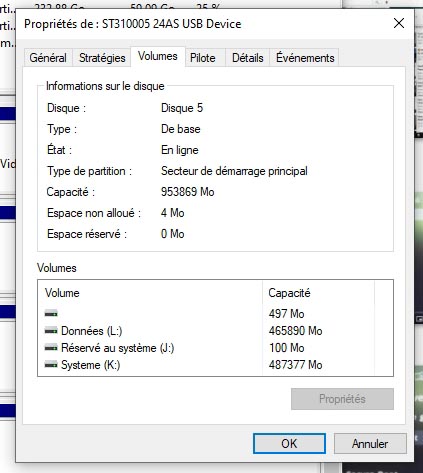Image resolution: width=423 pixels, height=473 pixels.
Task: Go to the Pilote tab
Action: coord(203,58)
